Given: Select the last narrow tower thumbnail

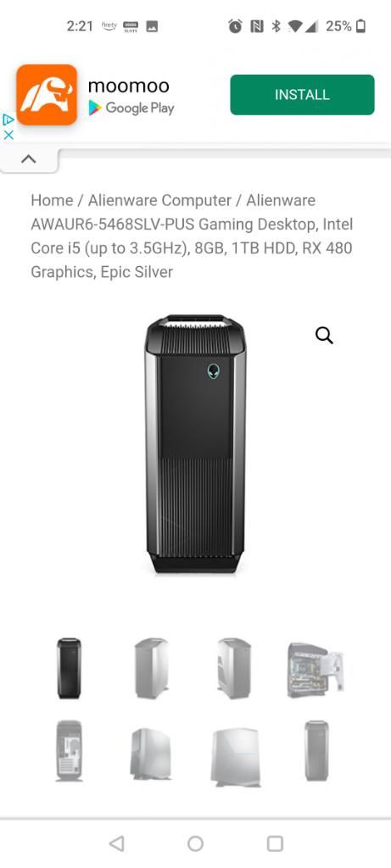Looking at the screenshot, I should tap(316, 751).
